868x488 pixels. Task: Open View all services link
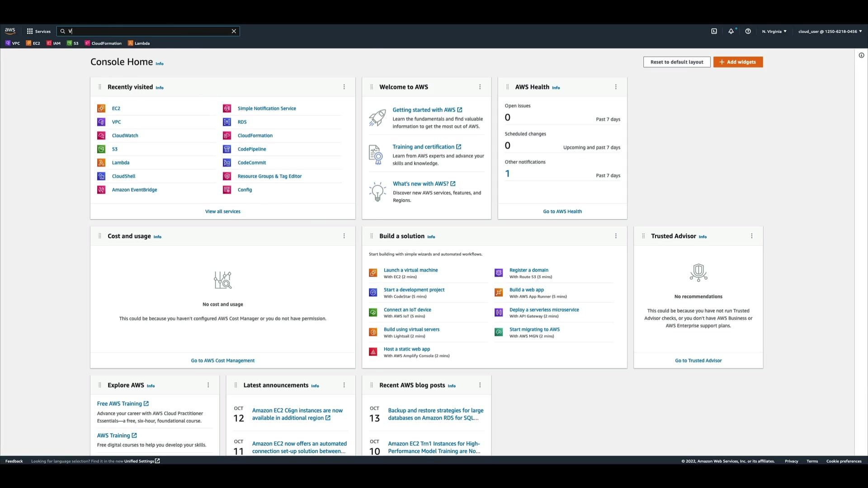pyautogui.click(x=223, y=211)
